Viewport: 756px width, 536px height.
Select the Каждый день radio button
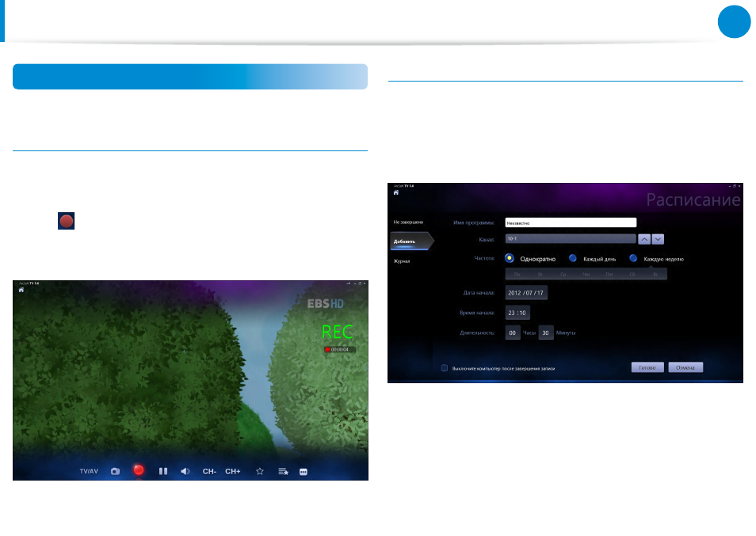(573, 258)
